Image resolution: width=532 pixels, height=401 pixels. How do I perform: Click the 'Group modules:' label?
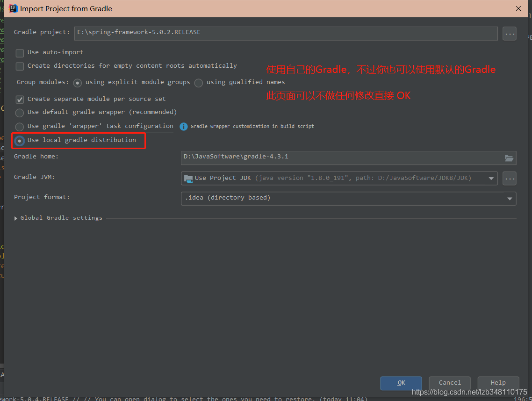tap(43, 82)
